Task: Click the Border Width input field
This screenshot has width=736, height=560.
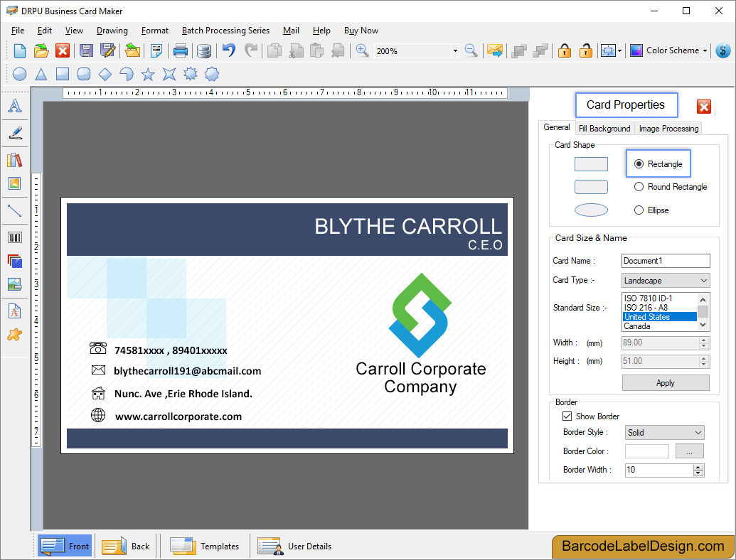Action: 659,470
